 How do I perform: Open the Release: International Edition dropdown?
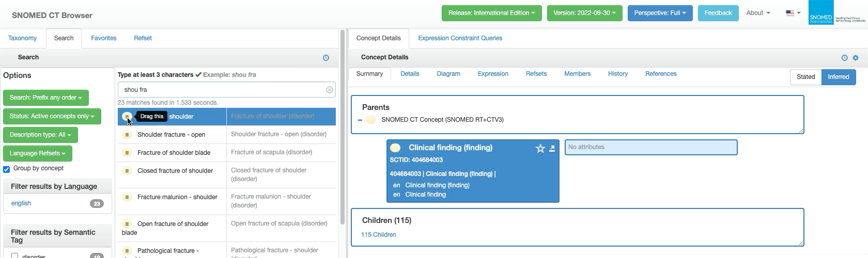coord(491,13)
